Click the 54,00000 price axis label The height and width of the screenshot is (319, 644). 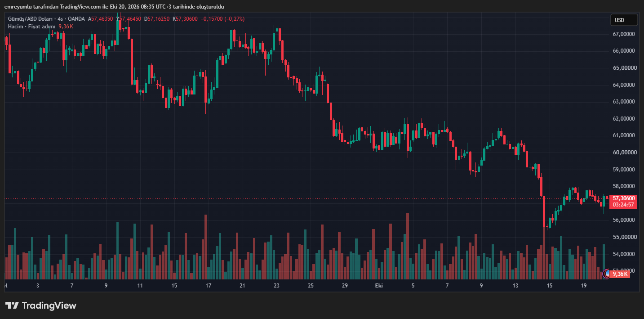tap(624, 254)
